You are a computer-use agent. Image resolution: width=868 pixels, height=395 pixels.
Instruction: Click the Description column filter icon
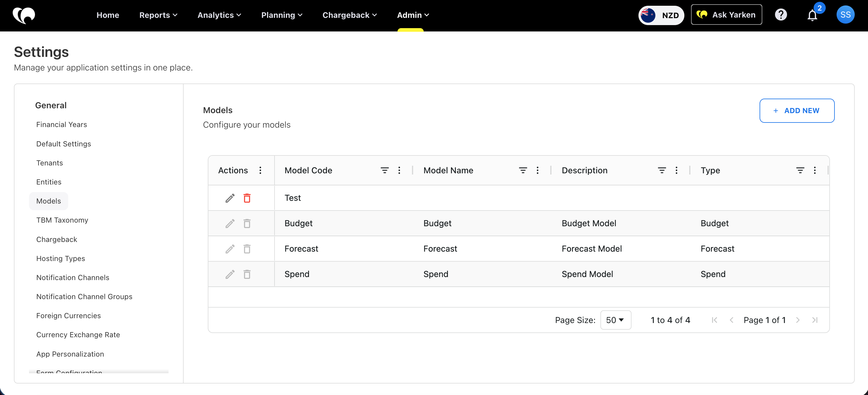pos(661,170)
